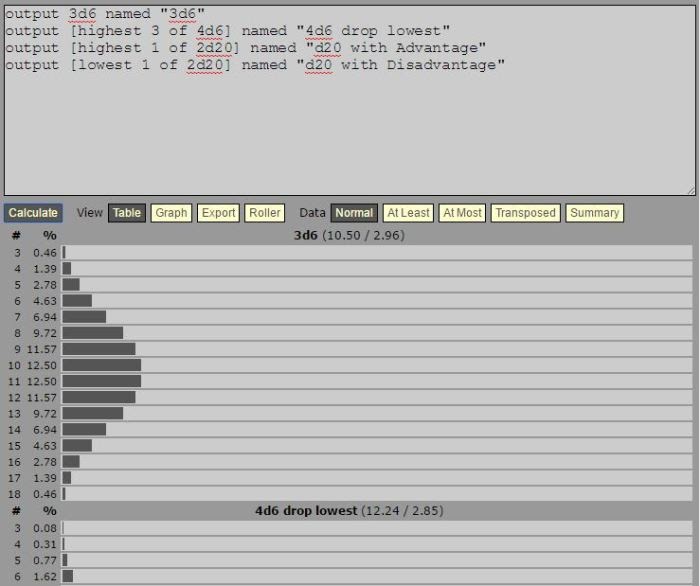This screenshot has width=700, height=586.
Task: Click the line containing 'd20 with Disadvantage'
Action: point(255,65)
